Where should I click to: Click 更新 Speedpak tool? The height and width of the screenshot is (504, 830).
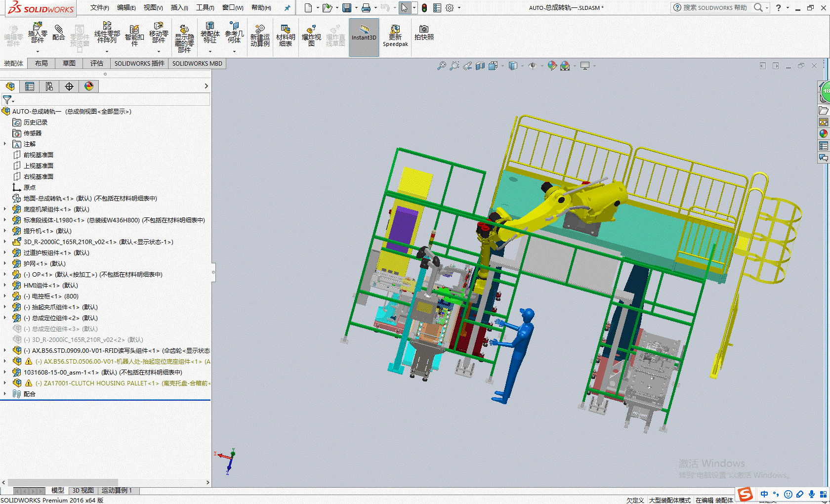tap(395, 36)
